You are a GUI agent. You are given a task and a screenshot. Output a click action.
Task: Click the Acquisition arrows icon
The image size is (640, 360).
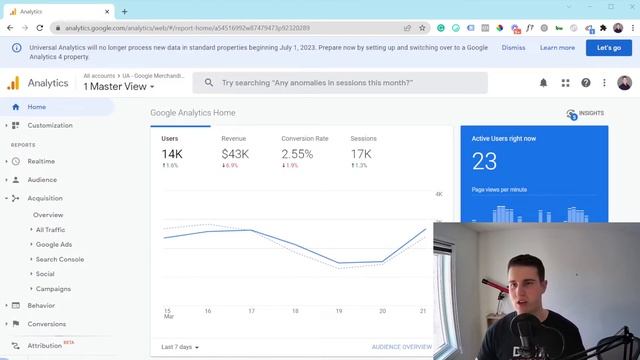click(x=16, y=198)
